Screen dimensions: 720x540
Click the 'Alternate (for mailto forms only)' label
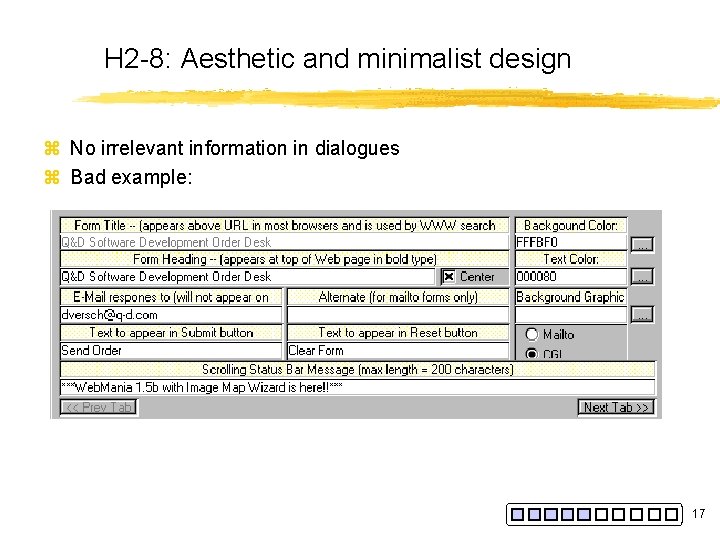[x=398, y=297]
